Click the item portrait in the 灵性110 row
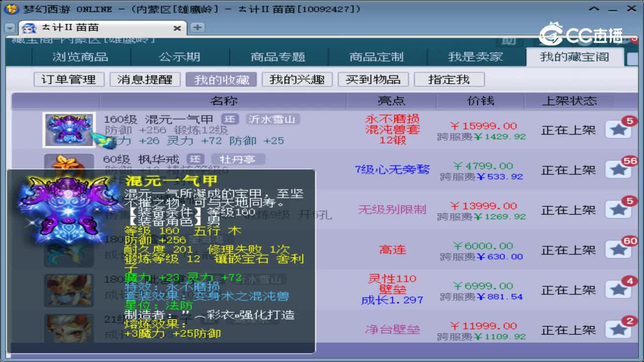The image size is (644, 362). [68, 289]
